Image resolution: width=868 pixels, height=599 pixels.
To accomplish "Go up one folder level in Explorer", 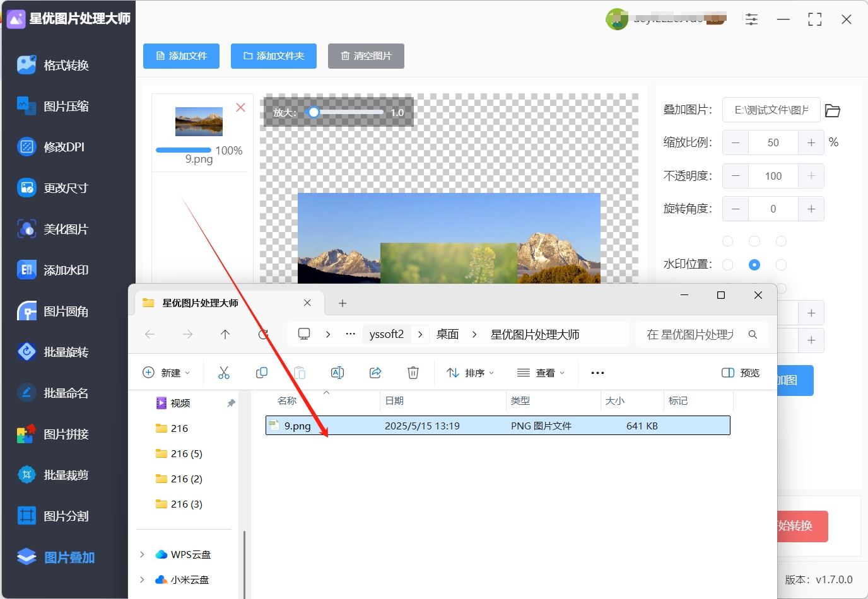I will [x=225, y=334].
